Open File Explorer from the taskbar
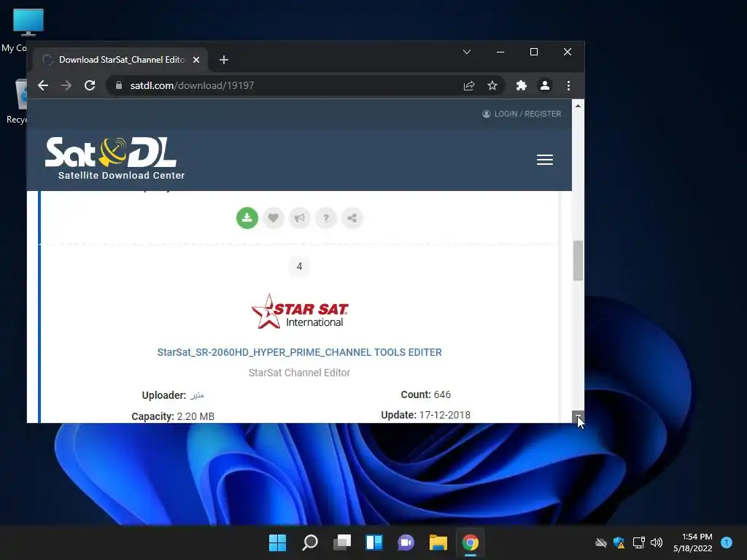The height and width of the screenshot is (560, 747). coord(438,542)
